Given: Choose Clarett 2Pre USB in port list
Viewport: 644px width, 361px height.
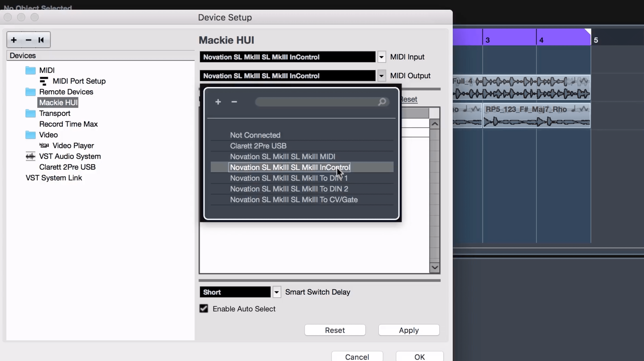Looking at the screenshot, I should pyautogui.click(x=302, y=146).
